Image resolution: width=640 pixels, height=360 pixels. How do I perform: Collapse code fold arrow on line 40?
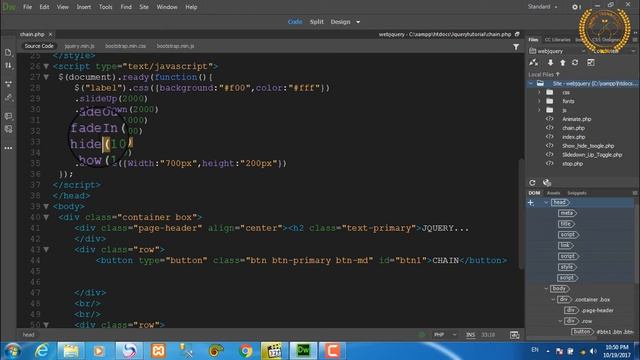click(46, 217)
